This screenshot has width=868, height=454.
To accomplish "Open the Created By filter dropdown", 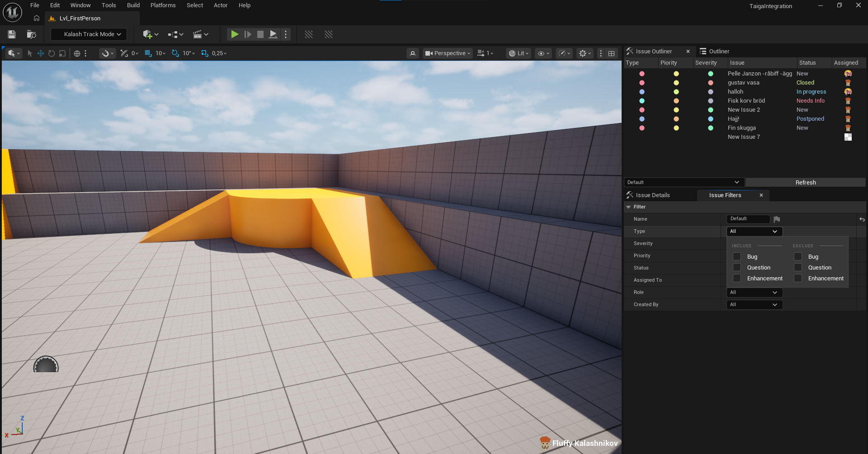I will click(x=754, y=305).
